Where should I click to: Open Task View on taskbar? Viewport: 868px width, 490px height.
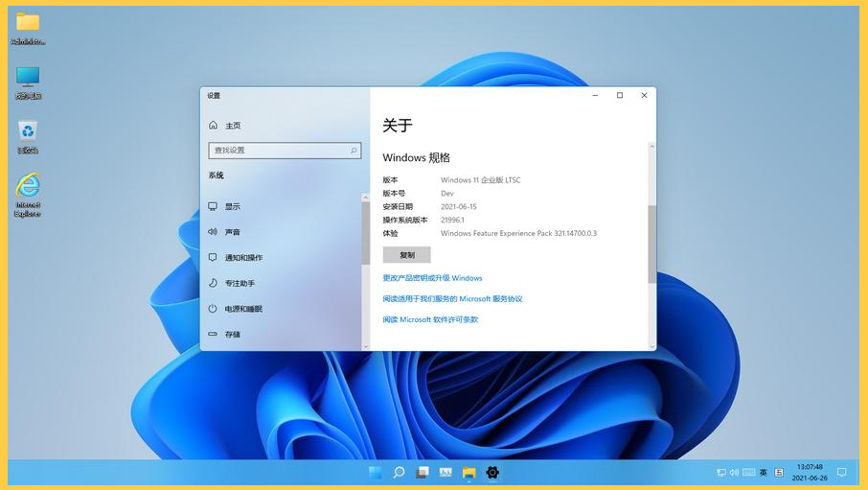(423, 473)
